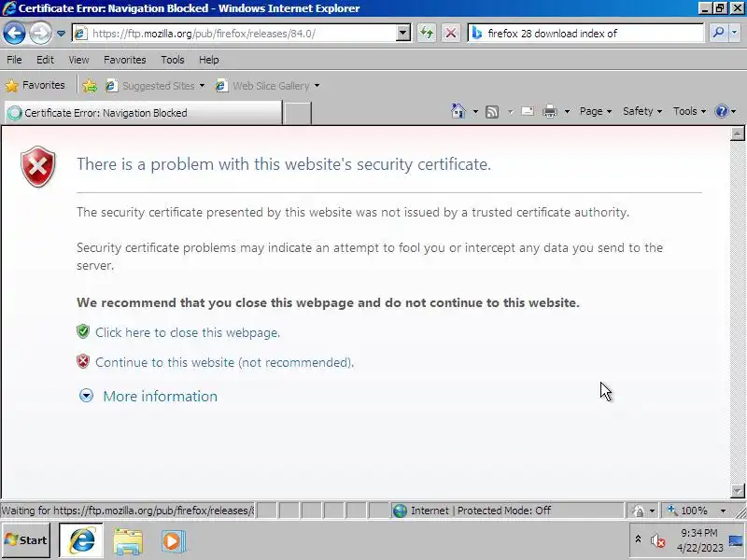Add page to Favorites bar icon
Screen dimensions: 747x560
click(90, 86)
